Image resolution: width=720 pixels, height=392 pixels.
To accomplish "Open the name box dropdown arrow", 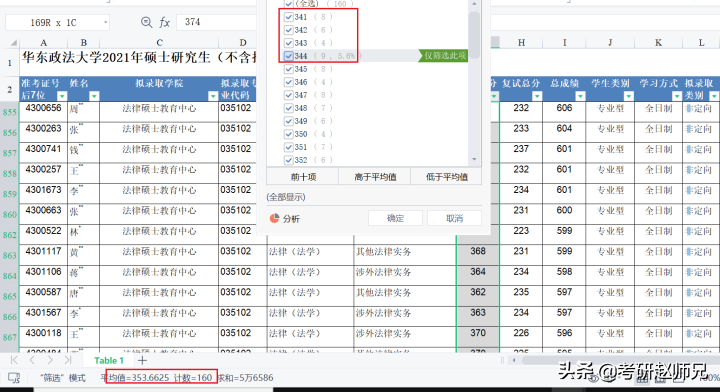I will point(105,22).
